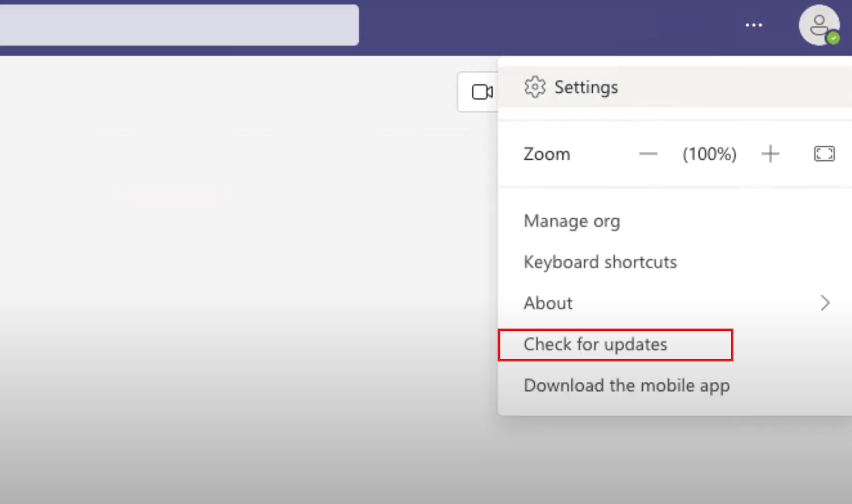
Task: Increase zoom with the plus button
Action: (x=770, y=154)
